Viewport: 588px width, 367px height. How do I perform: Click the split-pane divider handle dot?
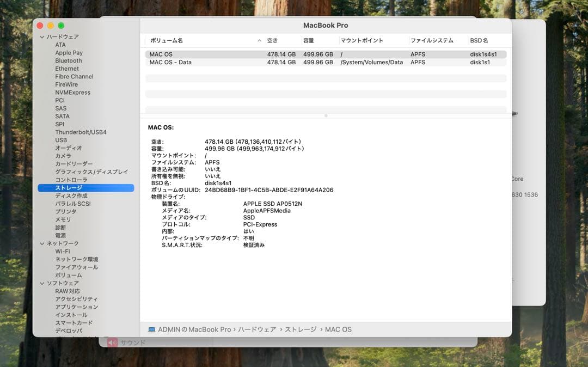326,115
